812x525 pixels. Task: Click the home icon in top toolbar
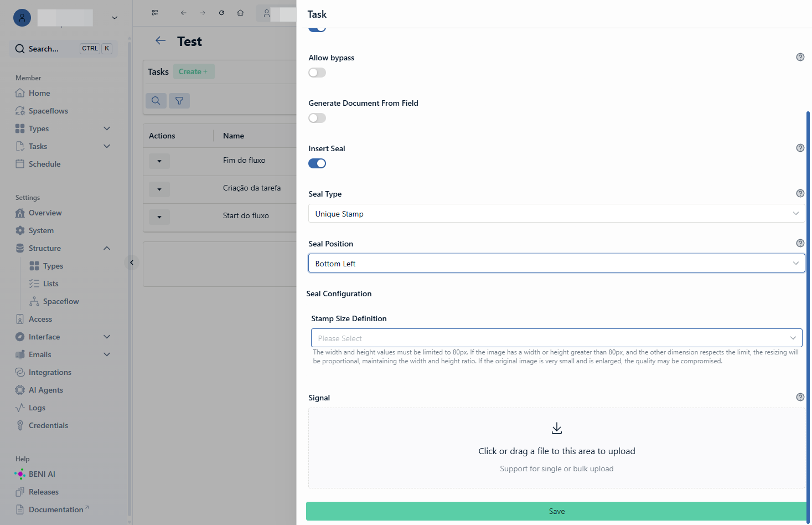click(240, 13)
